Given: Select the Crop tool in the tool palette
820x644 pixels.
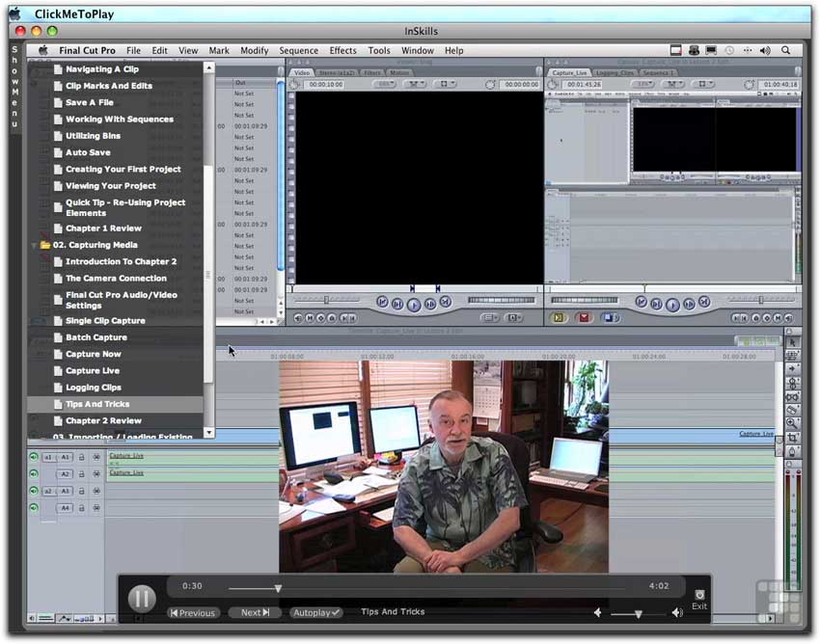Looking at the screenshot, I should (x=792, y=438).
